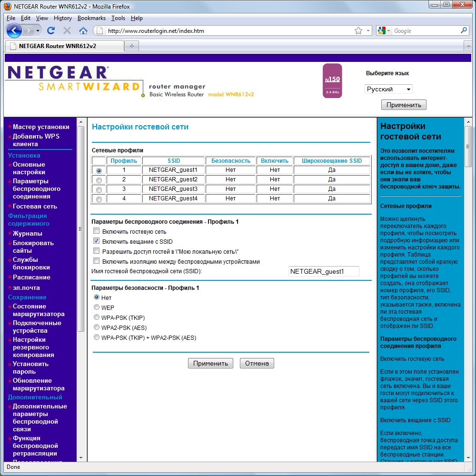Select the WPA2-PSK (AES) security option
476x476 pixels.
click(x=97, y=327)
